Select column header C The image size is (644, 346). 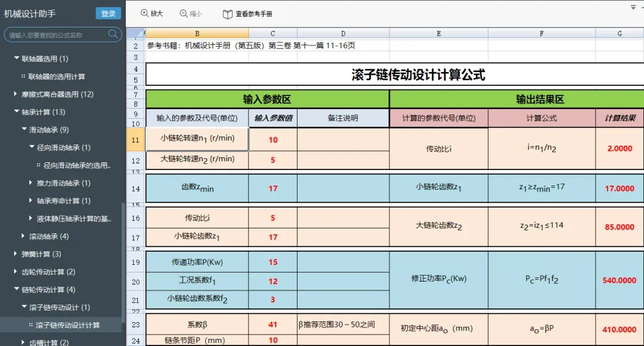coord(273,33)
